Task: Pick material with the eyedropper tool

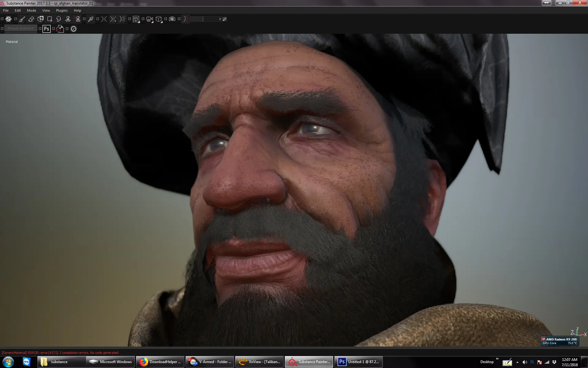Action: (x=91, y=19)
